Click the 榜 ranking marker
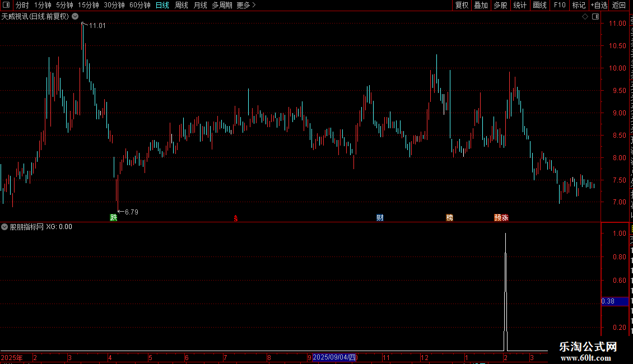633x364 pixels. [449, 217]
